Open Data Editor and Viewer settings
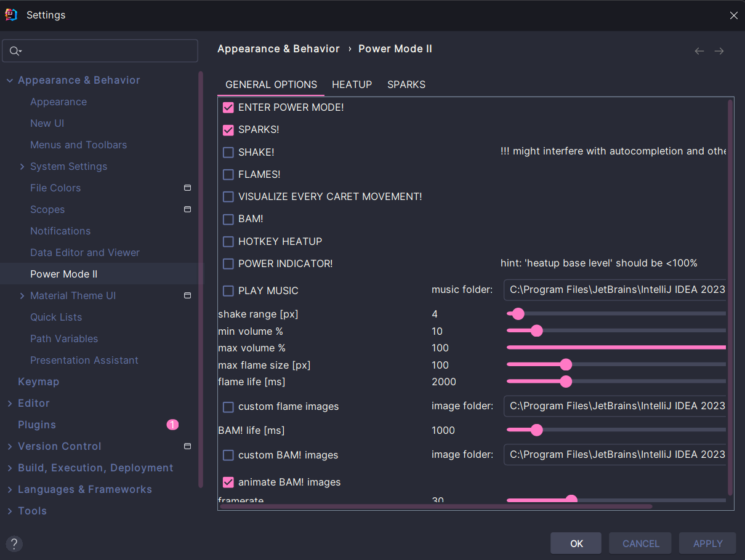Viewport: 745px width, 560px height. pos(85,252)
